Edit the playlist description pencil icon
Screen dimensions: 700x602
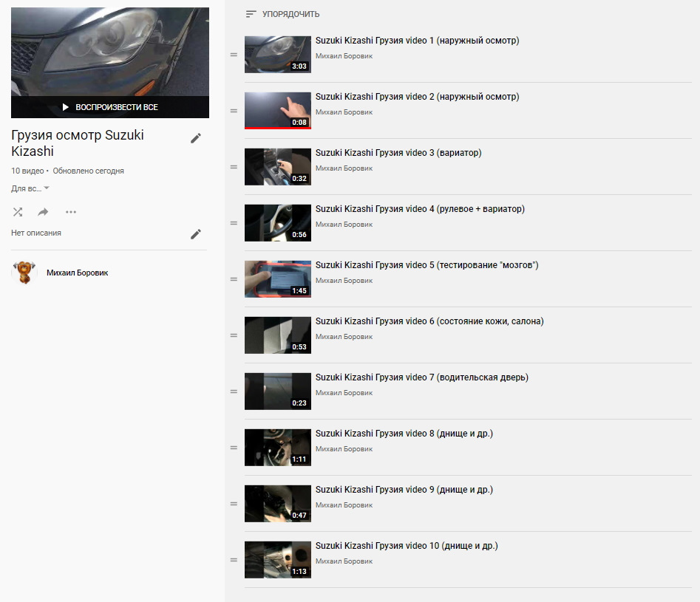click(196, 234)
